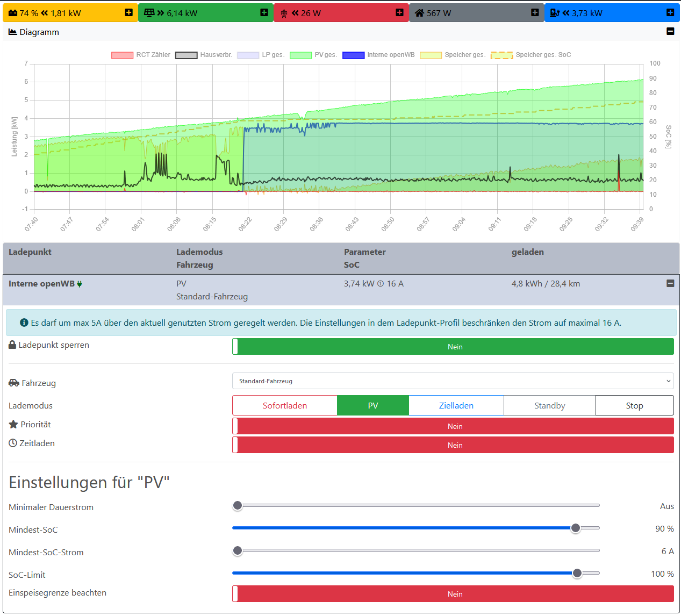Click the info icon in the blue notice

[24, 323]
